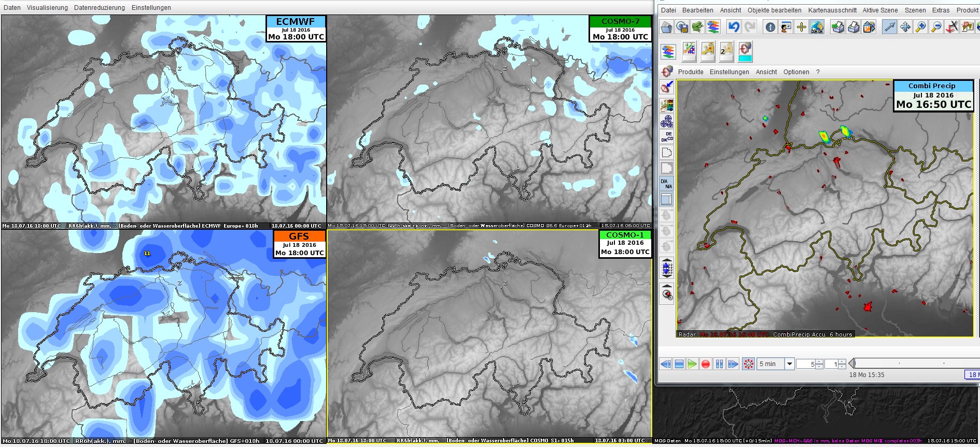Image resolution: width=980 pixels, height=447 pixels.
Task: Open the Visualisierung menu
Action: [47, 8]
